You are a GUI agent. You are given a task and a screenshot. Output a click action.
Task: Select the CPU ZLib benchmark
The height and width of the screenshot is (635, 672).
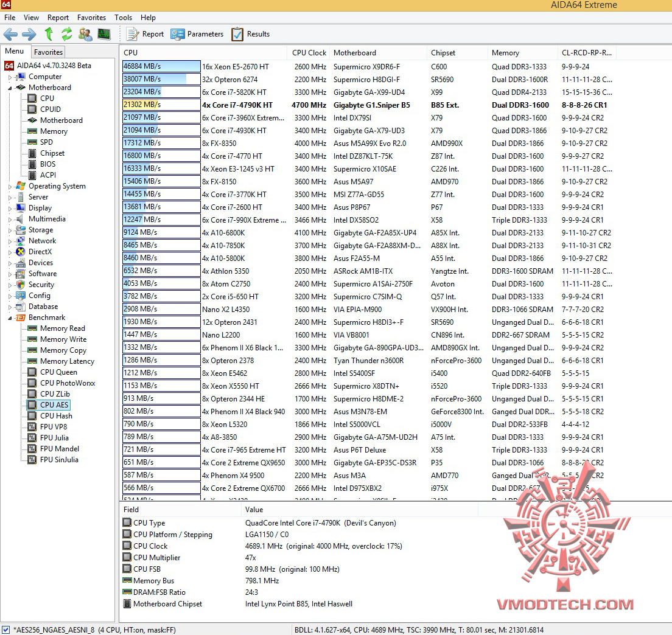[55, 394]
